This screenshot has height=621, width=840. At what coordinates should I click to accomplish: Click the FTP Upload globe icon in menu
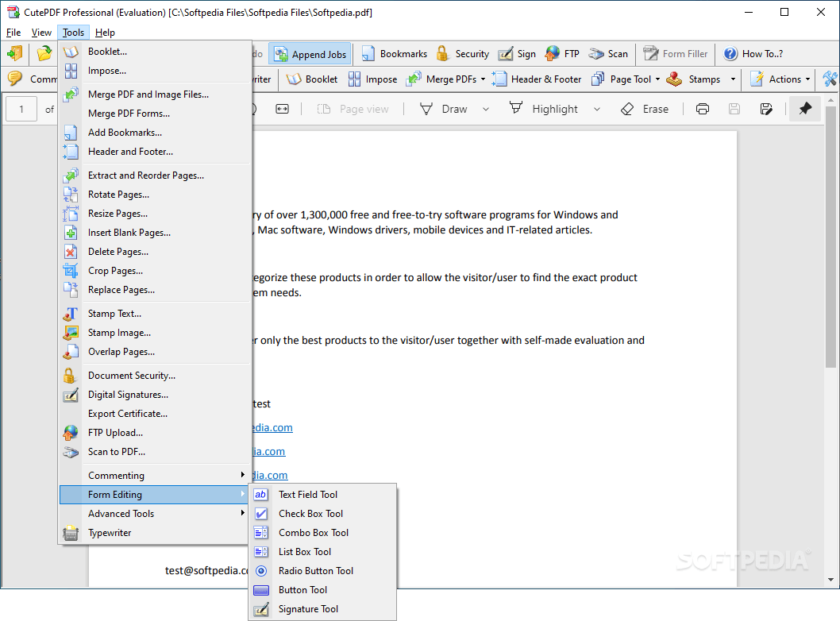(71, 433)
